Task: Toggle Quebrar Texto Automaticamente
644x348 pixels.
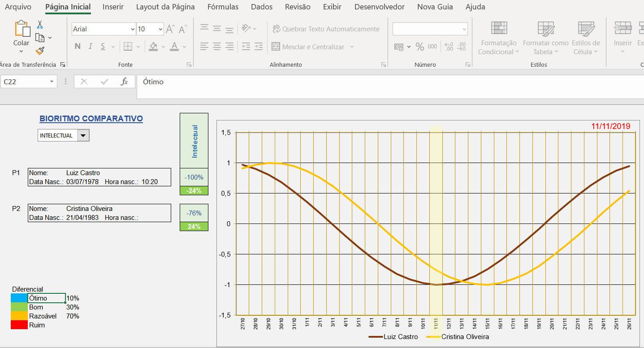Action: (326, 29)
